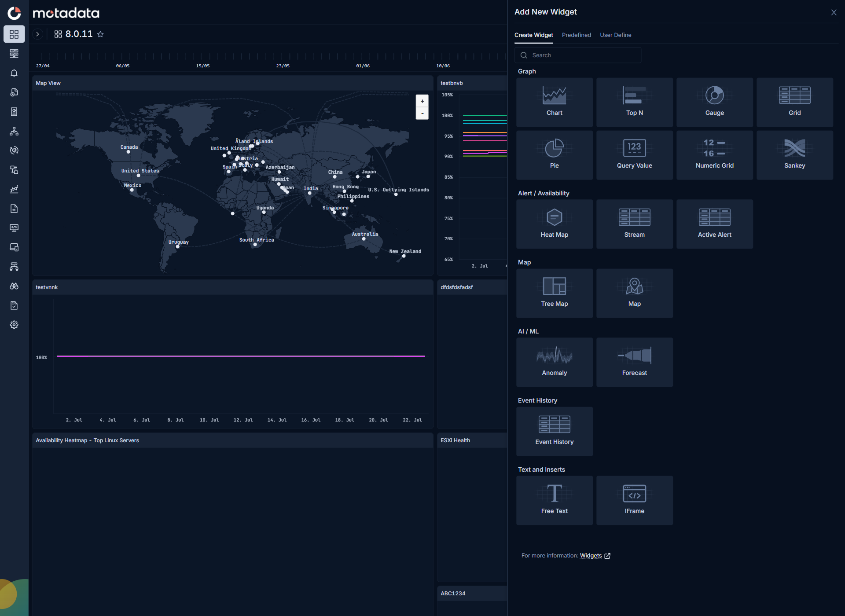Choose the Map widget tile

tap(634, 293)
